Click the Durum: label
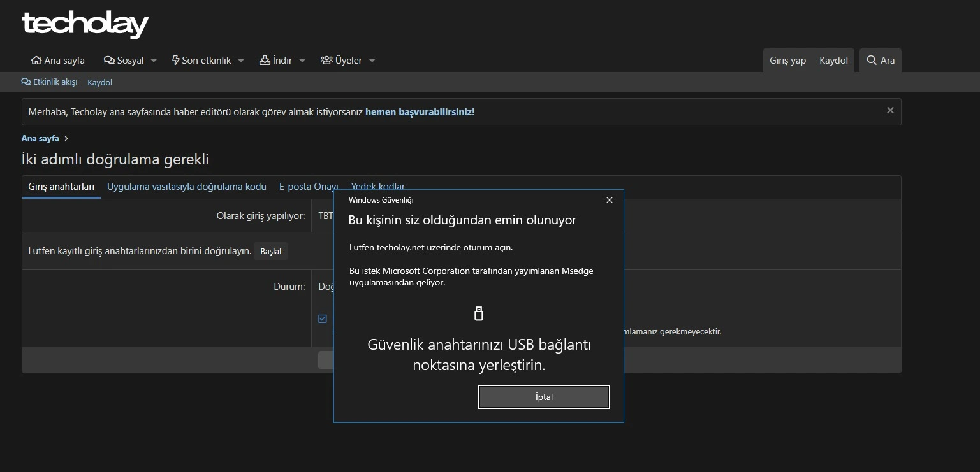The width and height of the screenshot is (980, 472). click(x=289, y=287)
